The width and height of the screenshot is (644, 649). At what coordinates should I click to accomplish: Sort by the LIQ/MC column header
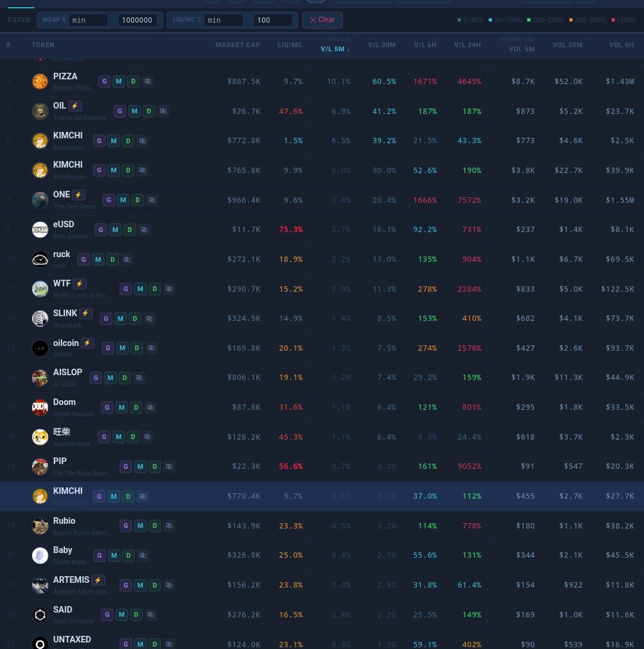pyautogui.click(x=290, y=45)
